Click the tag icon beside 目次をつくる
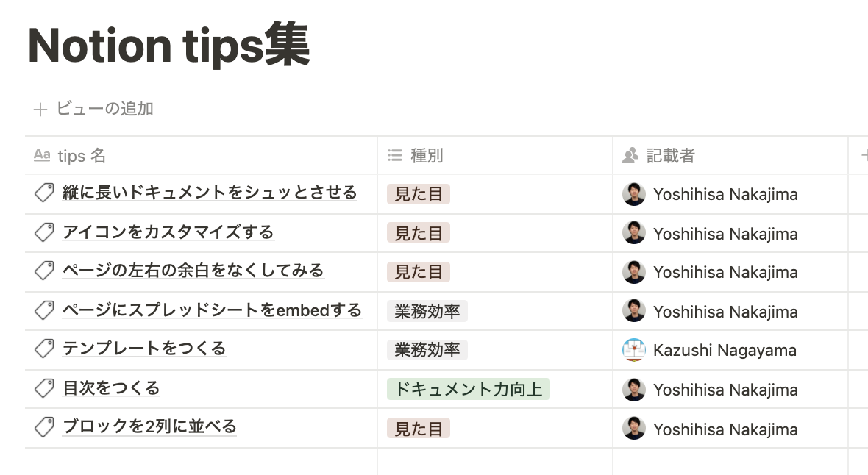The width and height of the screenshot is (868, 475). click(43, 389)
